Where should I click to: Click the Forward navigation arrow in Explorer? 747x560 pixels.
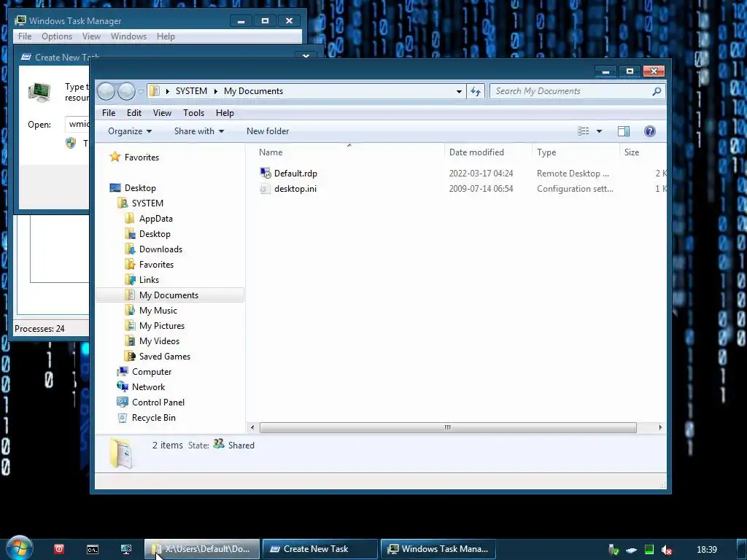coord(126,91)
